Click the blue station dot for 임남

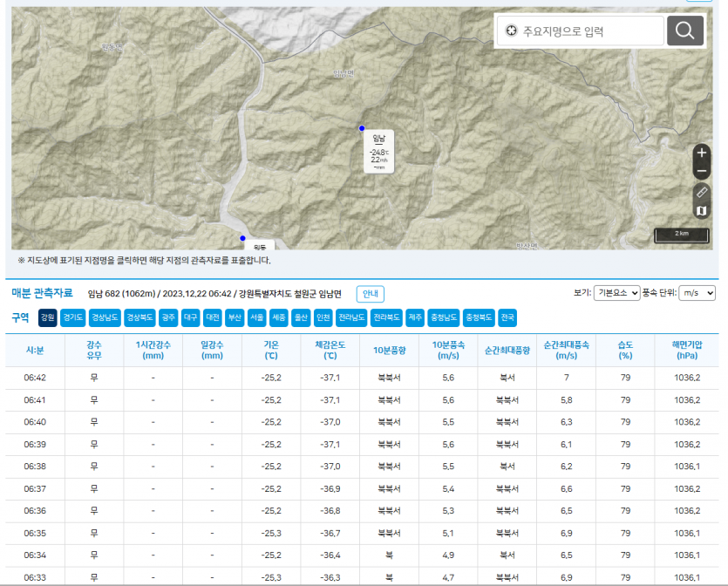[362, 128]
